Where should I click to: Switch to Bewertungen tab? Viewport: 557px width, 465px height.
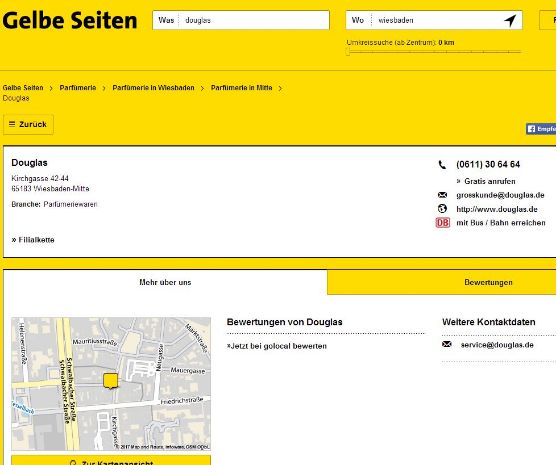442,282
